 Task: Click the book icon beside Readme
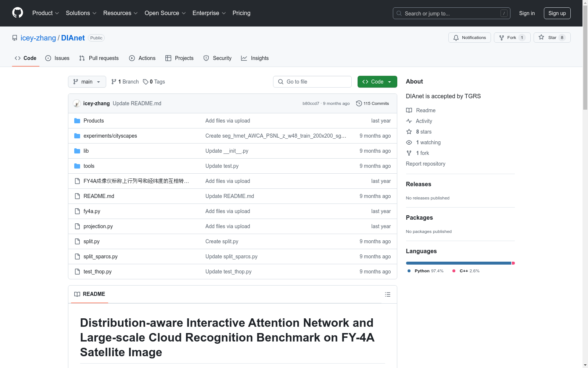[x=409, y=110]
